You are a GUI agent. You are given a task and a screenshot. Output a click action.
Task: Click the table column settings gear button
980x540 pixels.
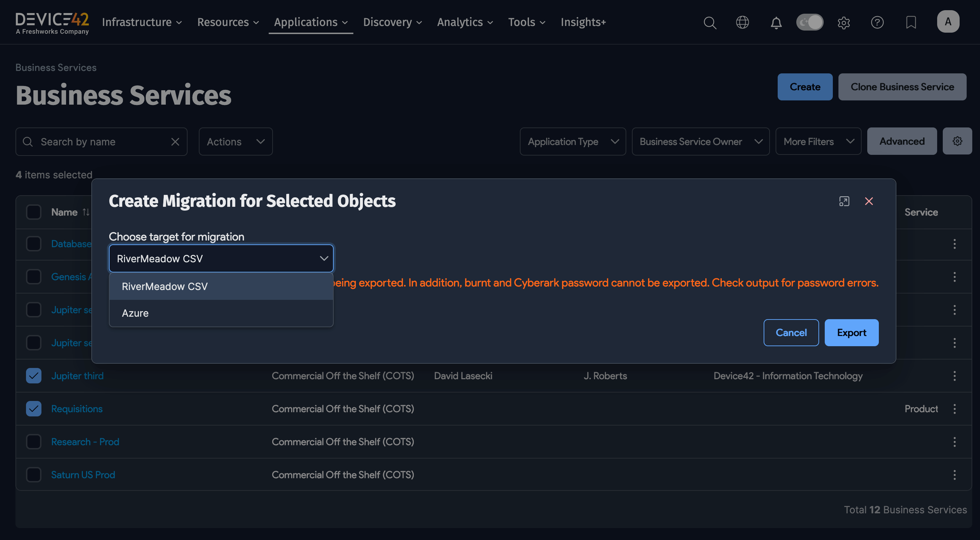coord(957,141)
